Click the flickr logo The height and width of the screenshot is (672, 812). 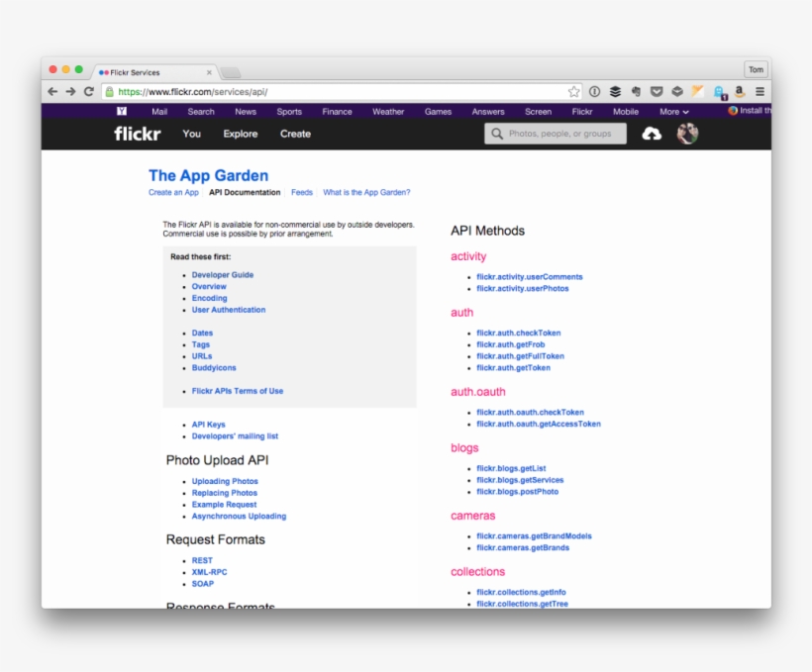tap(136, 134)
